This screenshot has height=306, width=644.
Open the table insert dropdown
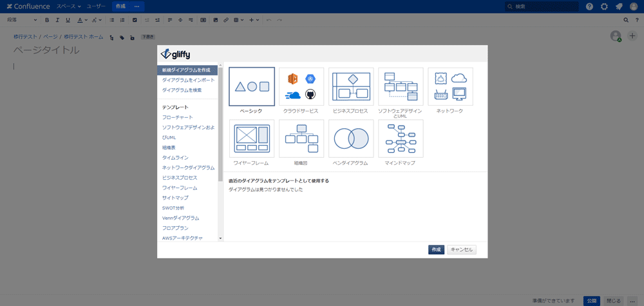point(239,20)
